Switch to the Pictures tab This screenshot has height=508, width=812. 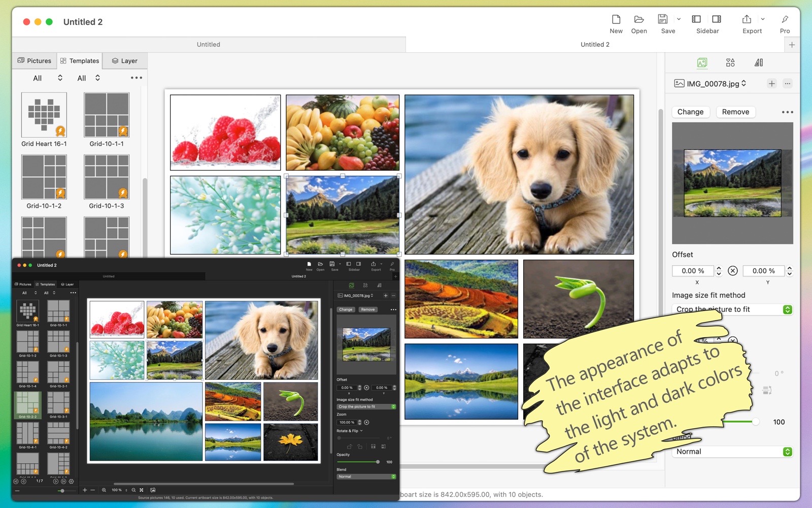click(35, 60)
